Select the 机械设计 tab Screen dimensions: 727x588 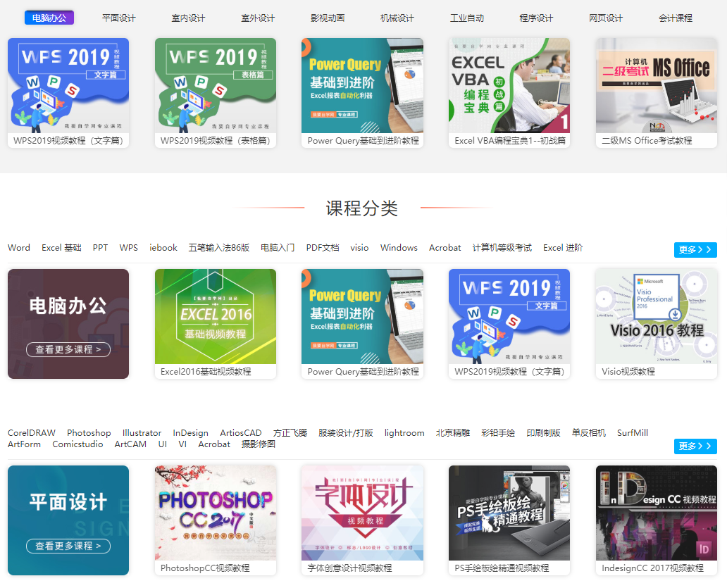397,18
